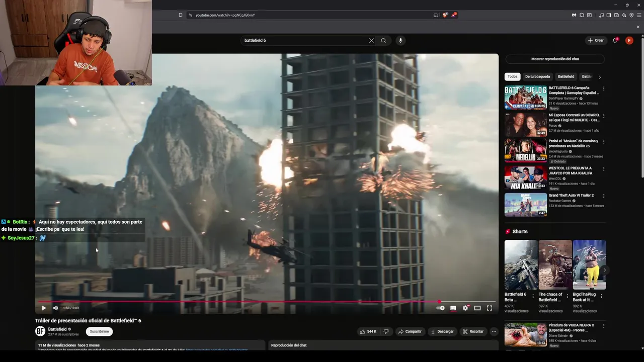Open Brave Rewards triangle icon
Viewport: 644px width, 362px height.
pyautogui.click(x=454, y=15)
